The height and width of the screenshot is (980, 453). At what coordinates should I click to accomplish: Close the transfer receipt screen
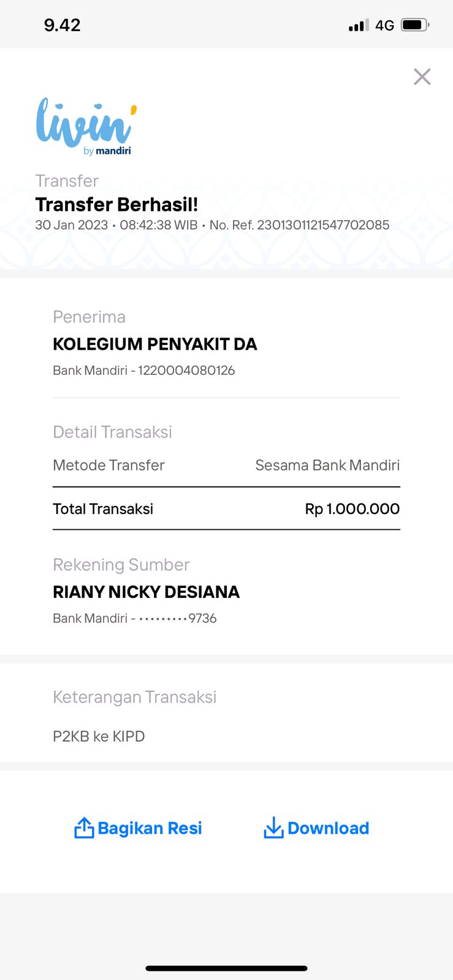(422, 77)
